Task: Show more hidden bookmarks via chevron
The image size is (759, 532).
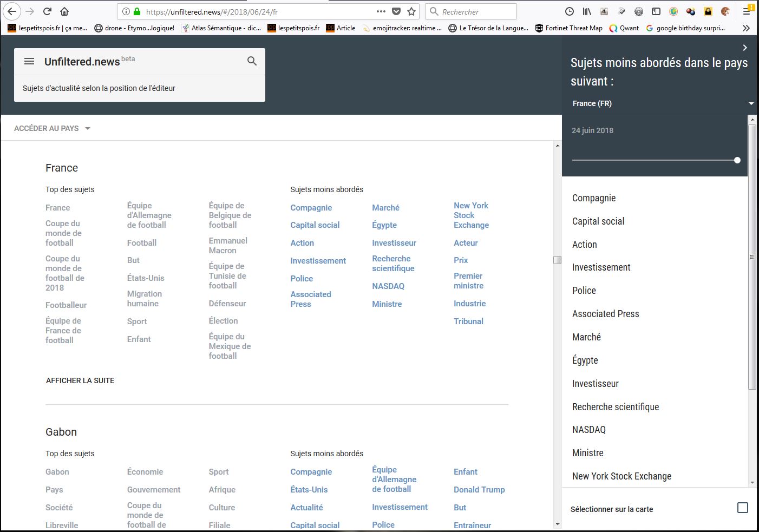Action: (746, 28)
